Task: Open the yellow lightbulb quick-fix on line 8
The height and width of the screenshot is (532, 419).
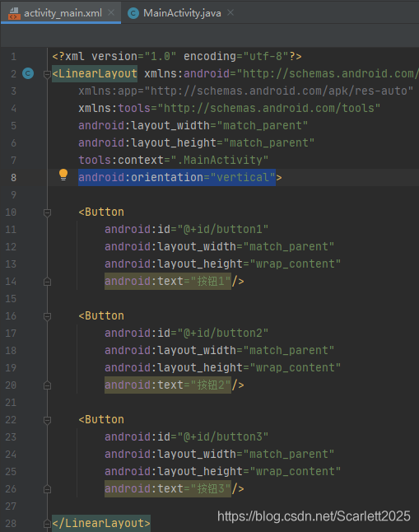Action: point(63,175)
